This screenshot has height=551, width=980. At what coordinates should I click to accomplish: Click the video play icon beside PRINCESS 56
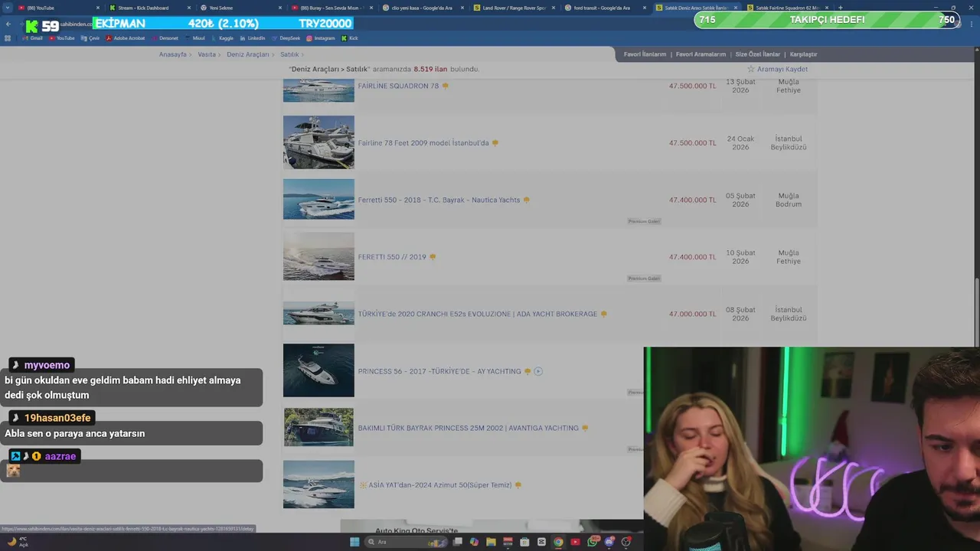(x=538, y=371)
